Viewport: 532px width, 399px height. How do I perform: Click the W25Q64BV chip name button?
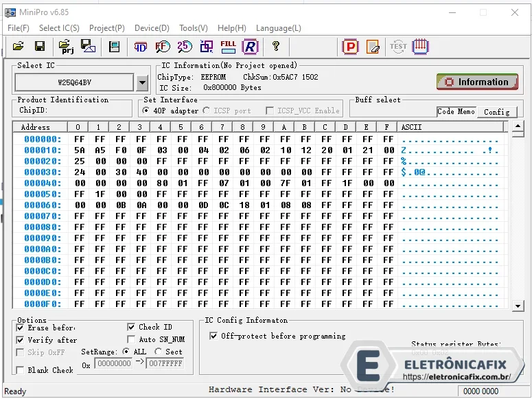74,82
